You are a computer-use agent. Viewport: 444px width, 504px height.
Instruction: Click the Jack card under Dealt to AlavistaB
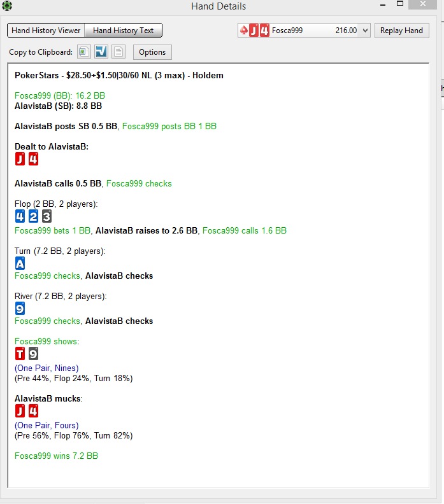(x=20, y=159)
